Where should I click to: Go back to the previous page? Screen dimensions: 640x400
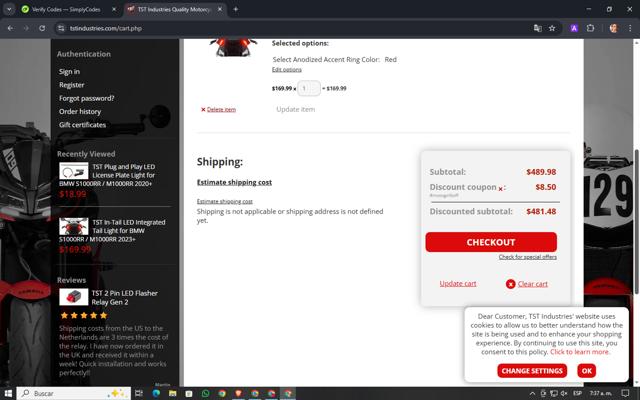pyautogui.click(x=10, y=28)
